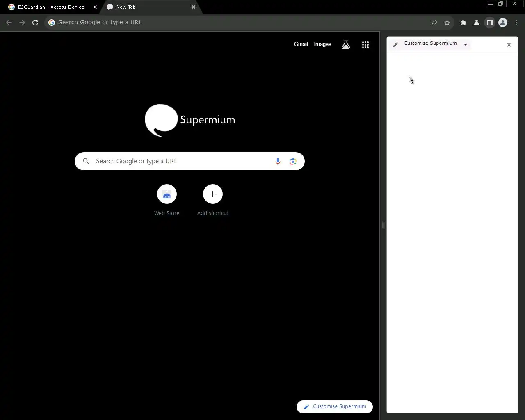Open the Google apps grid
Viewport: 525px width, 420px height.
365,45
